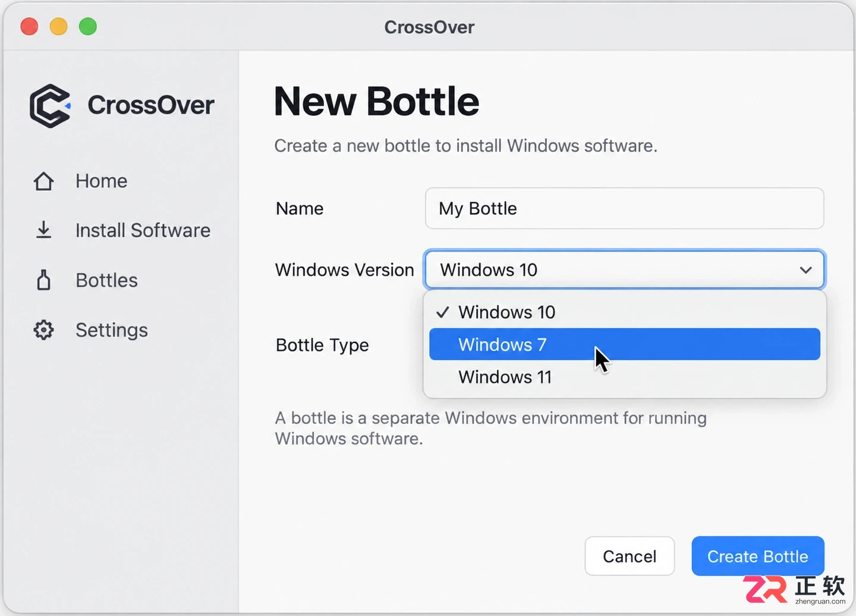Select Windows 7 option
The width and height of the screenshot is (856, 616).
(625, 344)
